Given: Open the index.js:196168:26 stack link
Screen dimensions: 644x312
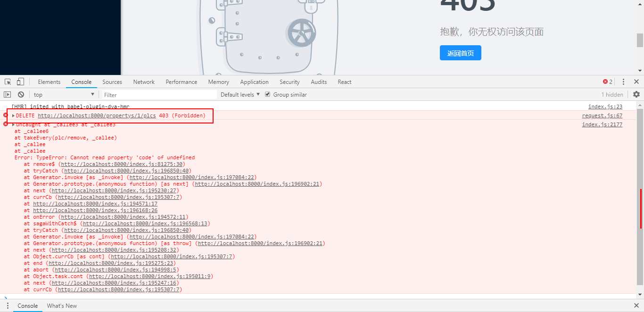Looking at the screenshot, I should pyautogui.click(x=95, y=210).
